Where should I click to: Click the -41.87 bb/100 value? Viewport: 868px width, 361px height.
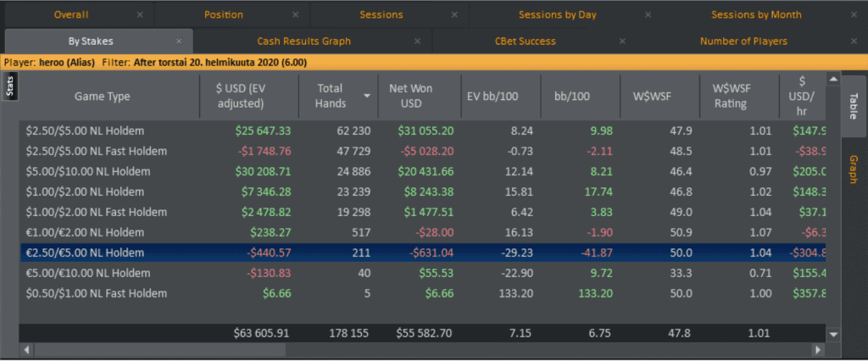tap(597, 253)
